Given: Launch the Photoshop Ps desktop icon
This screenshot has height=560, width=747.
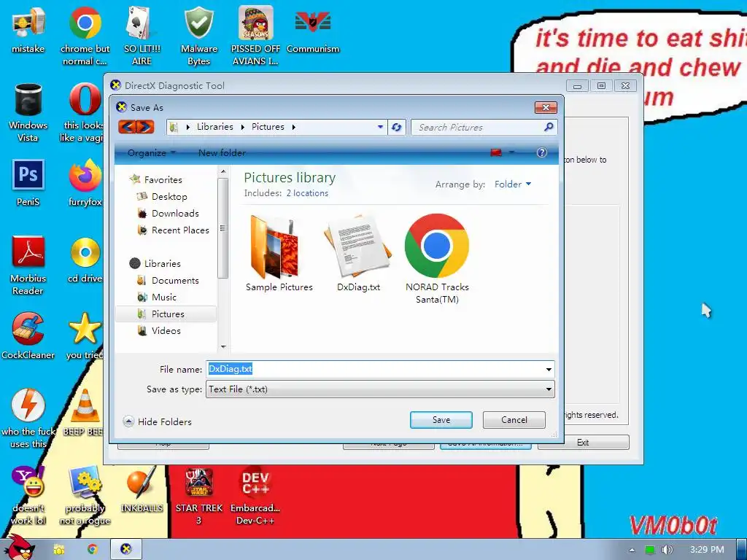Looking at the screenshot, I should coord(28,183).
